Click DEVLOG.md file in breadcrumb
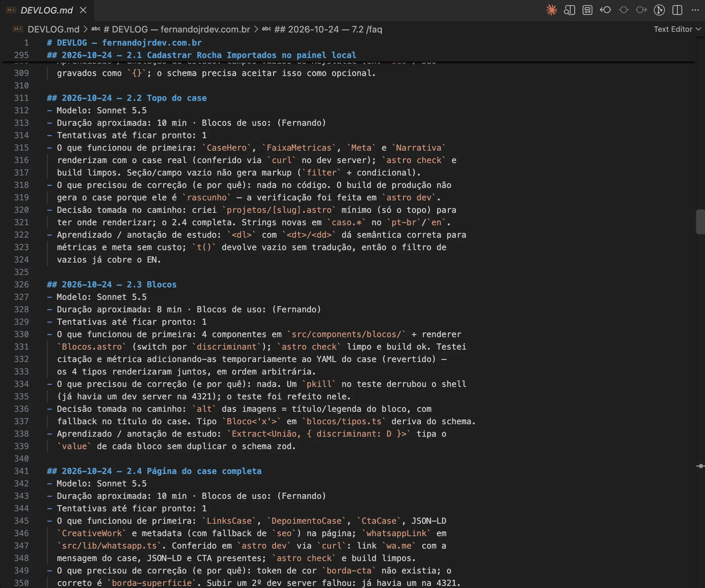This screenshot has width=705, height=588. pos(53,29)
